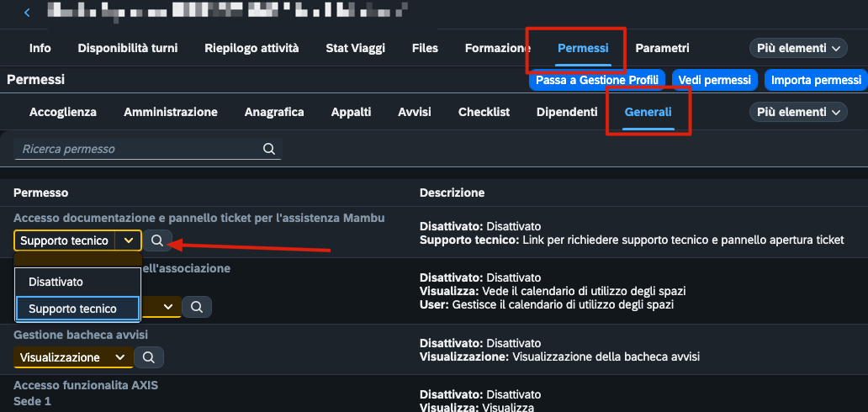Open details magnifier beside Supporto tecnico dropdown
The width and height of the screenshot is (868, 412).
(157, 240)
